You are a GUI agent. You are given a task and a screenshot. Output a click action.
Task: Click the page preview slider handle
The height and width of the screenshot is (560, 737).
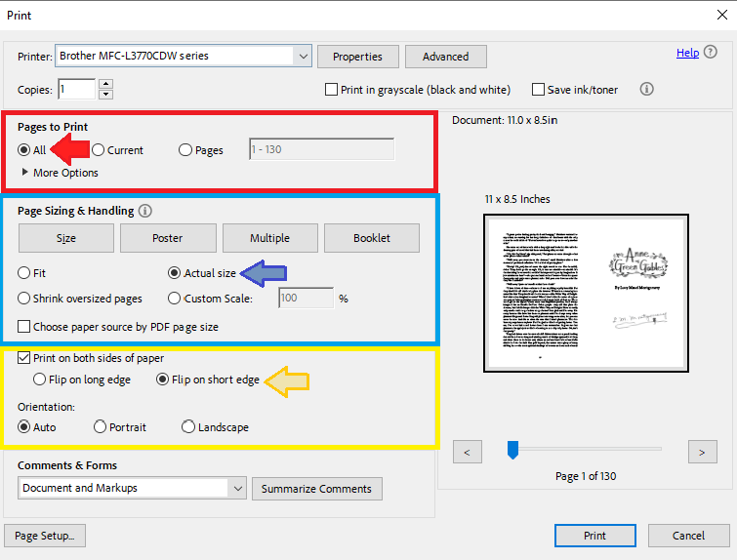[x=512, y=450]
